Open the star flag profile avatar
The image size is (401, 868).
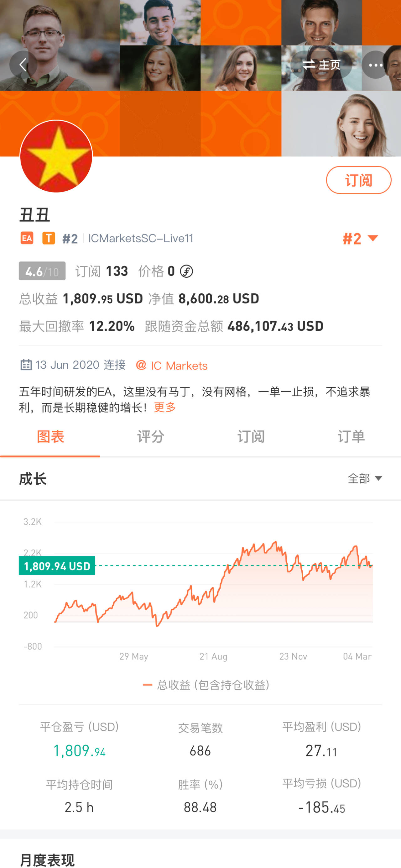click(x=56, y=156)
